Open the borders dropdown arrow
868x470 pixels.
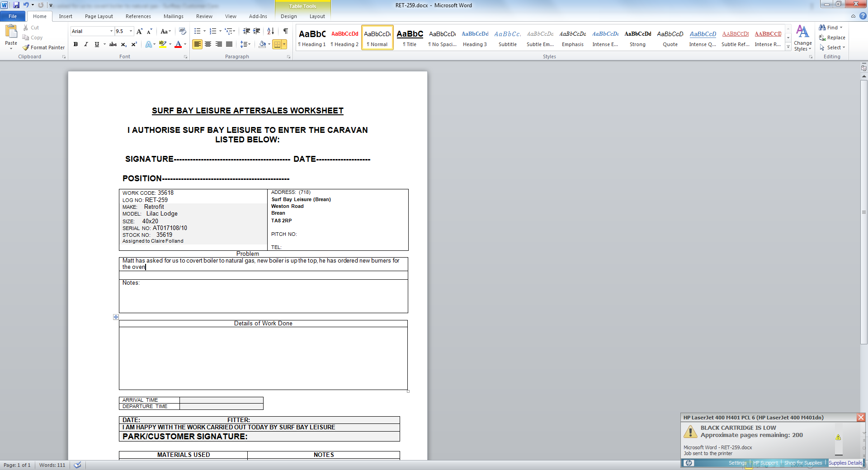(x=284, y=44)
